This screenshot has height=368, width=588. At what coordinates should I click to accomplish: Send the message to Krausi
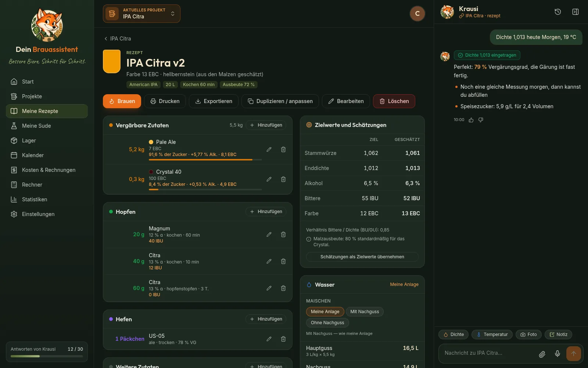coord(574,354)
